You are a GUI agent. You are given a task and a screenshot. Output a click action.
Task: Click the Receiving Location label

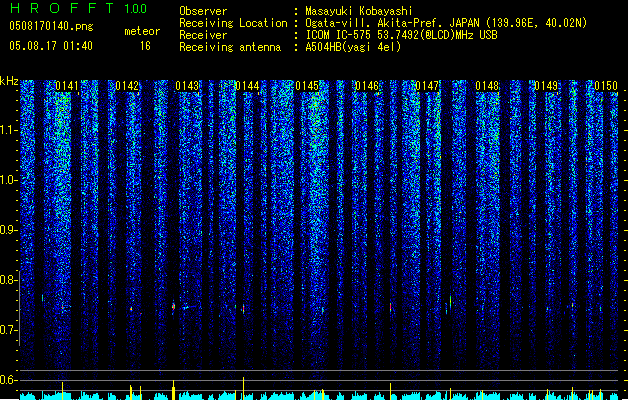pos(233,23)
